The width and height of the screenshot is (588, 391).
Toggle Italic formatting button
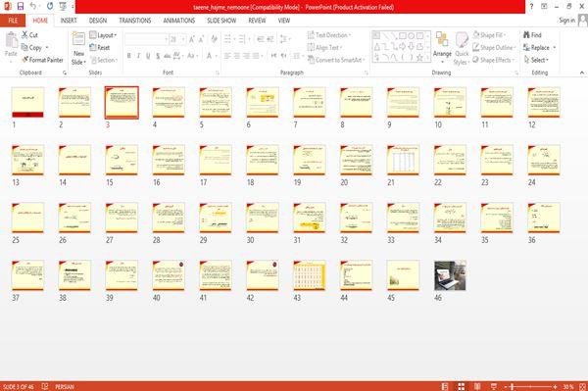pyautogui.click(x=138, y=56)
